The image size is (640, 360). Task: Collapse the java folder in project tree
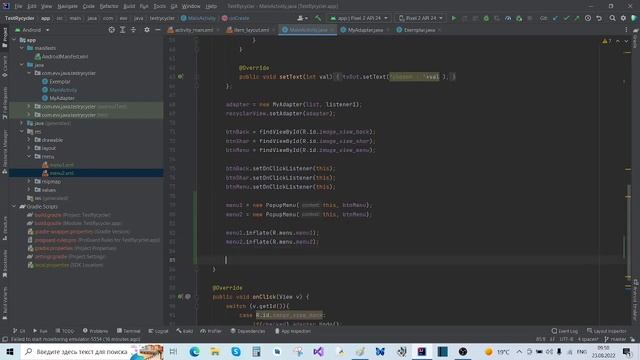(22, 65)
